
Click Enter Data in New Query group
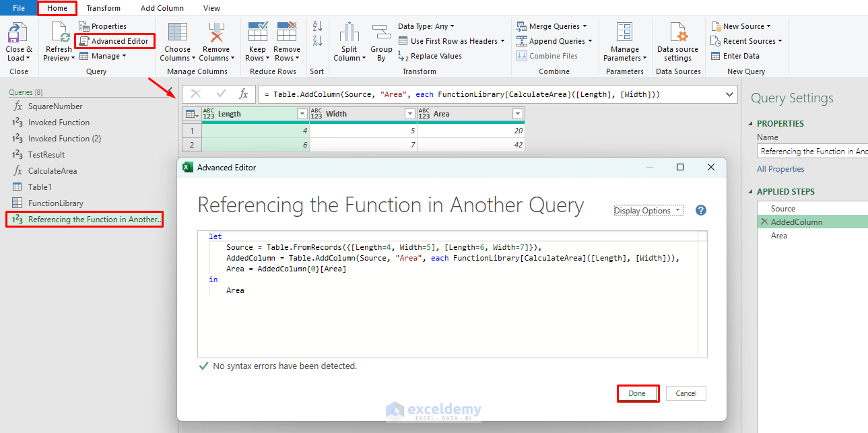(x=735, y=56)
